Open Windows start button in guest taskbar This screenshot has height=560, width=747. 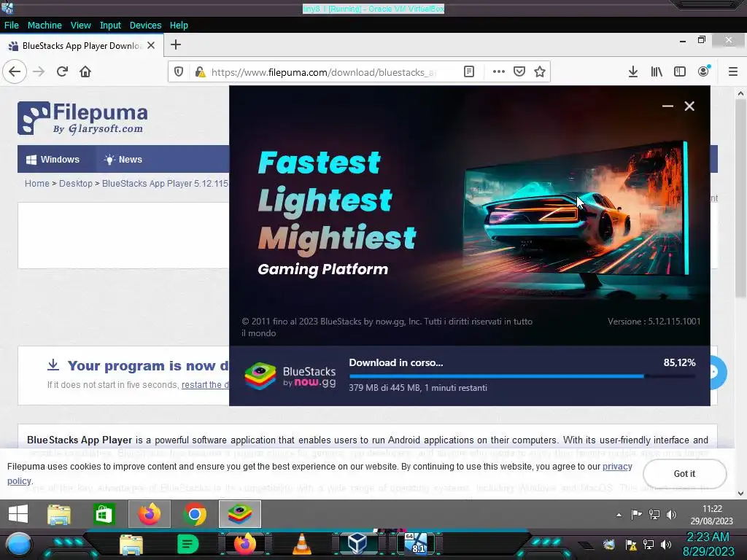18,514
